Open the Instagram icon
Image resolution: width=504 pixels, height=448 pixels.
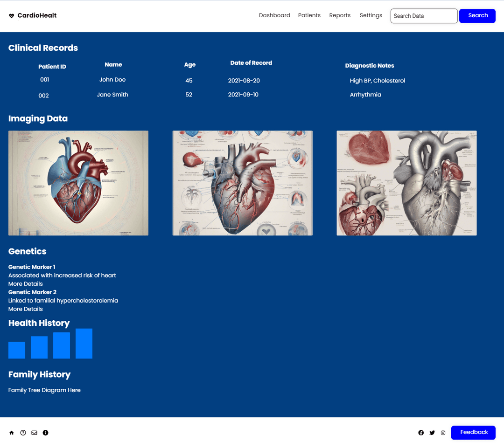click(x=443, y=433)
